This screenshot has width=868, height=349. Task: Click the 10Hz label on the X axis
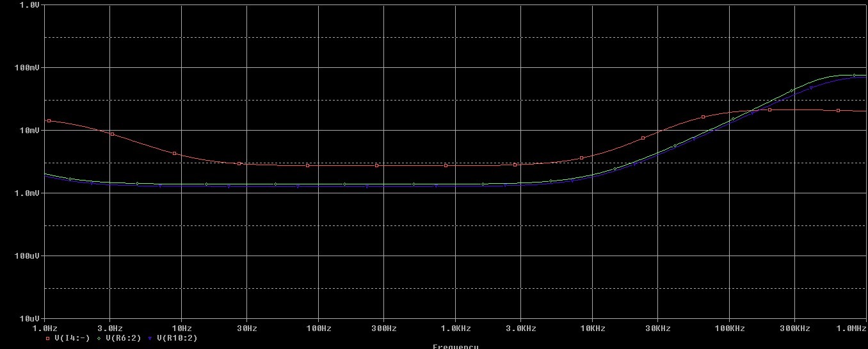click(181, 329)
